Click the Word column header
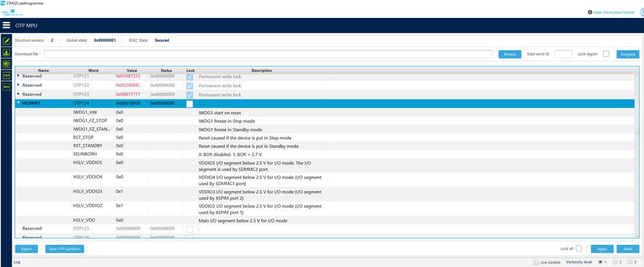The width and height of the screenshot is (644, 267). [x=93, y=71]
